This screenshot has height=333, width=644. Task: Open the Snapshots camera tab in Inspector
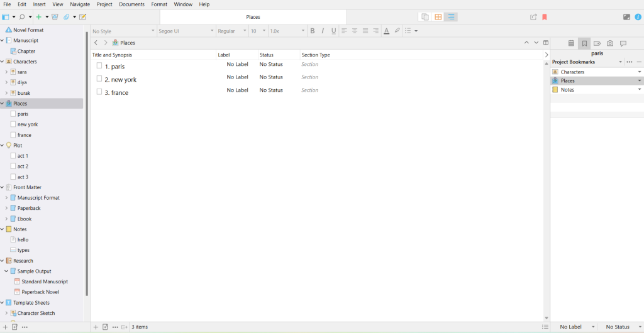609,43
